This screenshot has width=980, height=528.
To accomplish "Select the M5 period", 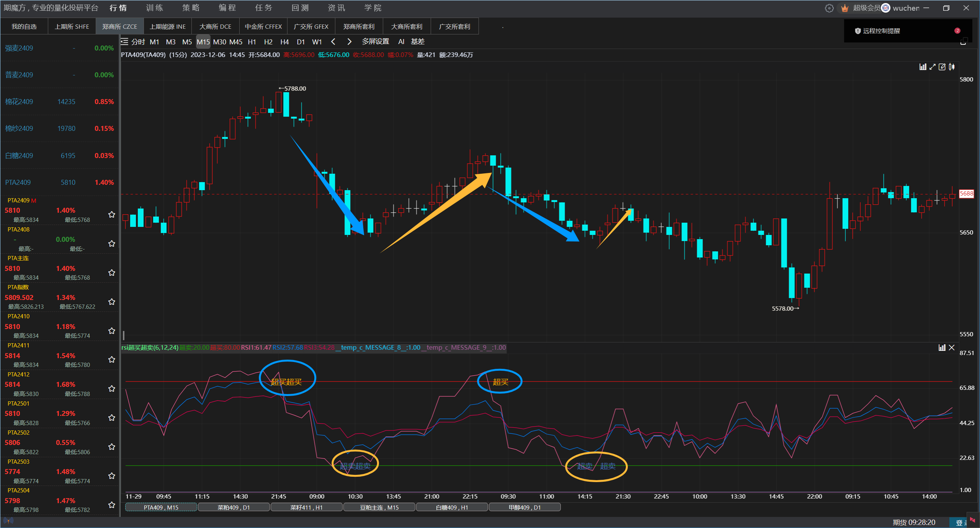I will point(187,42).
